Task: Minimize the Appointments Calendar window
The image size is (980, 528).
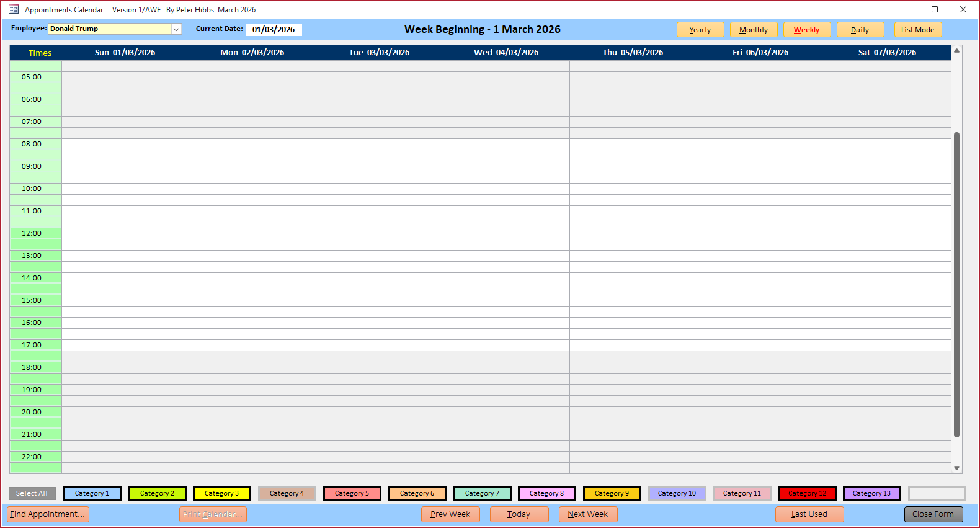Action: tap(906, 9)
